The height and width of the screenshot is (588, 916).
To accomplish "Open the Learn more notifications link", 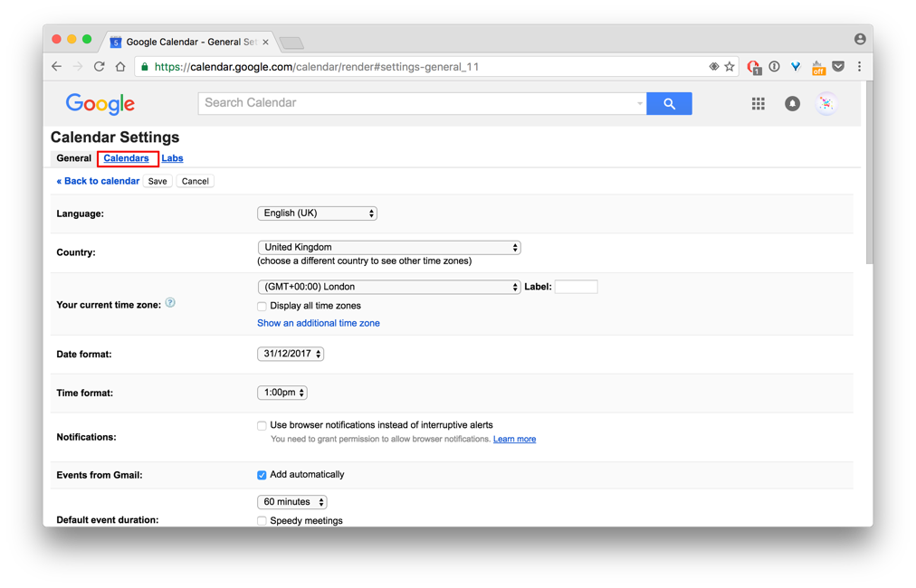I will coord(515,439).
